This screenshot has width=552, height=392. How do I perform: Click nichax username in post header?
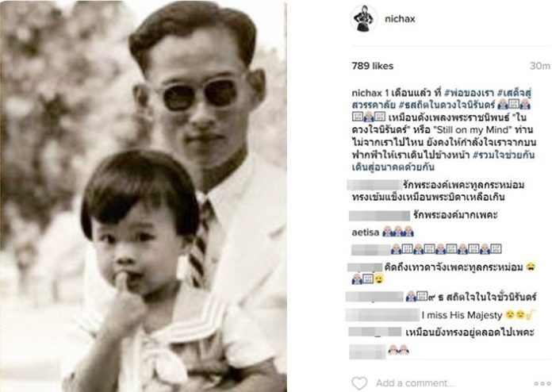pyautogui.click(x=400, y=19)
